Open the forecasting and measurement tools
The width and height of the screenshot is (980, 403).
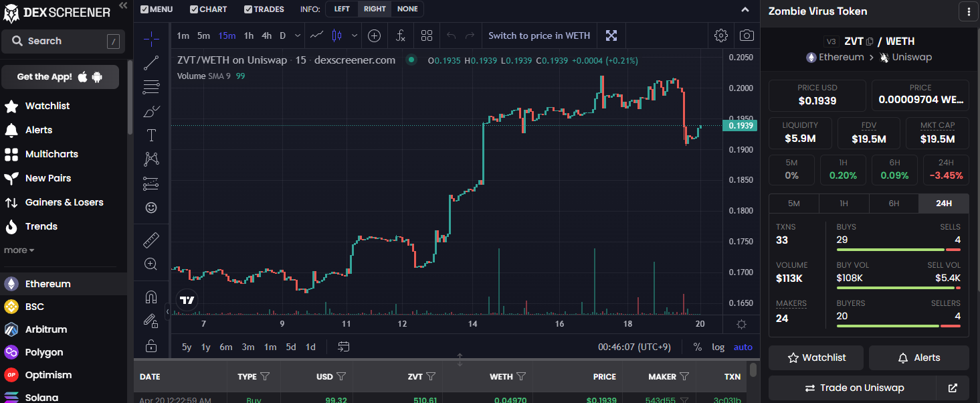point(151,183)
